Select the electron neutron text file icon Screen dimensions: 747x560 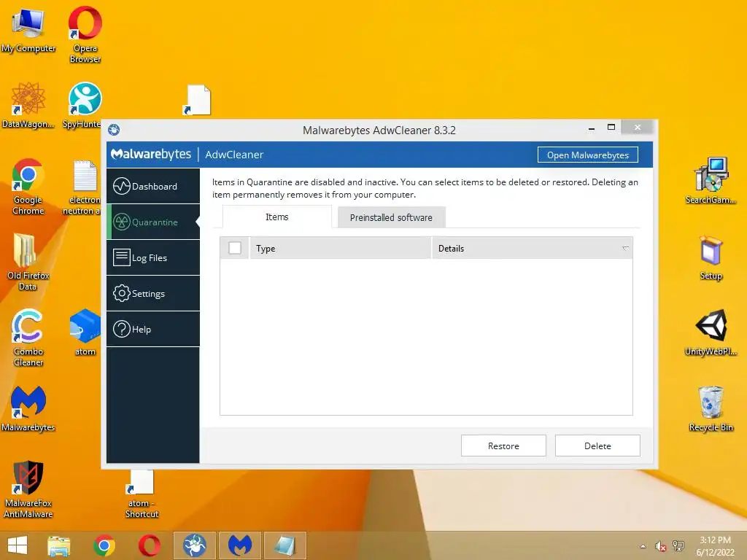point(83,187)
